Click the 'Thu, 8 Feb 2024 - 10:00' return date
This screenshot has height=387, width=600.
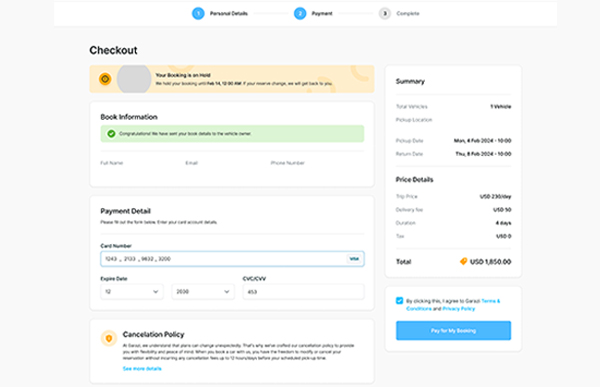483,154
